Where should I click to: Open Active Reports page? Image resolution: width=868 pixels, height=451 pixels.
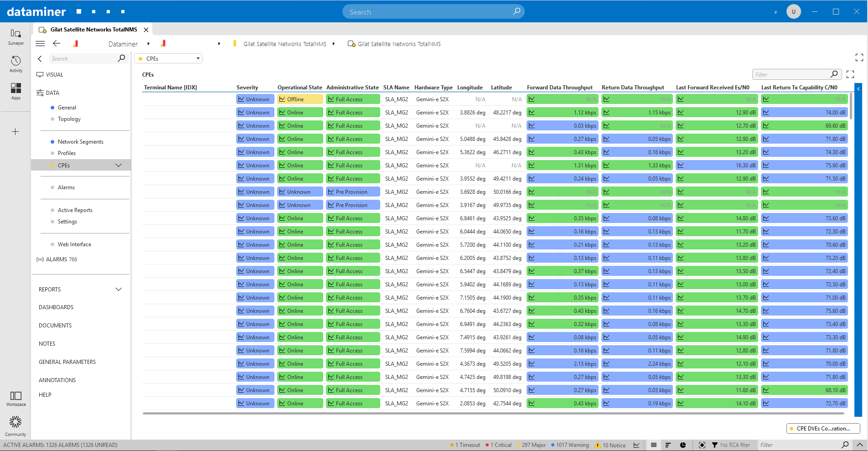tap(75, 210)
